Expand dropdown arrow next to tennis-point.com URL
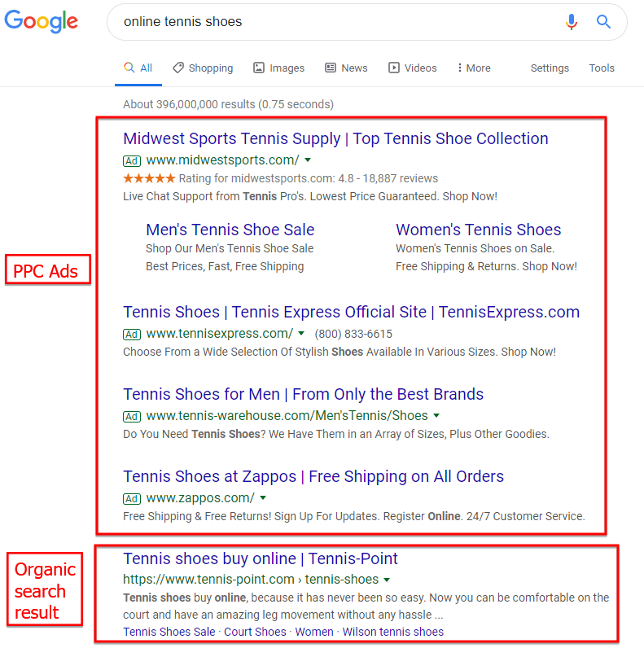This screenshot has width=644, height=648. (387, 580)
